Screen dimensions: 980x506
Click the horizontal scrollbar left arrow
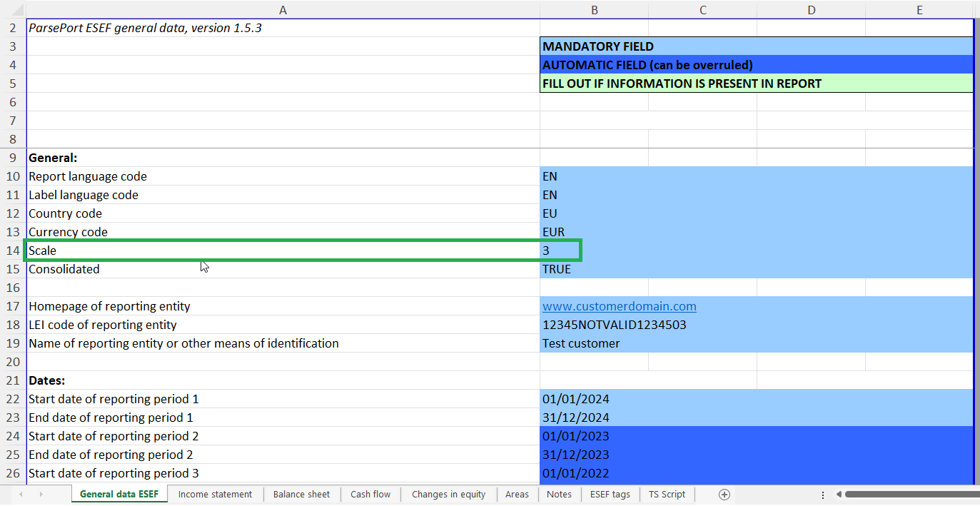pyautogui.click(x=839, y=494)
